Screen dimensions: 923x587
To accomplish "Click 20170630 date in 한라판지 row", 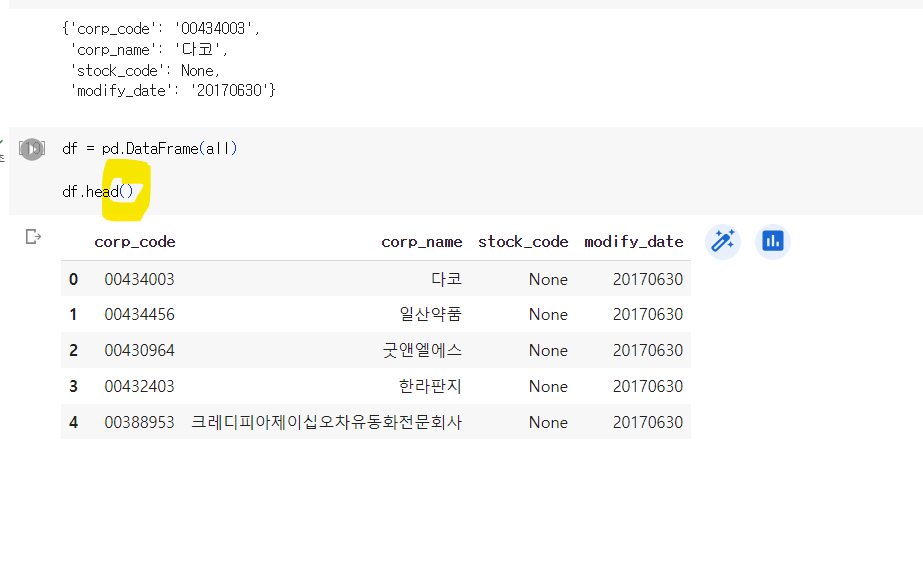I will click(x=648, y=386).
